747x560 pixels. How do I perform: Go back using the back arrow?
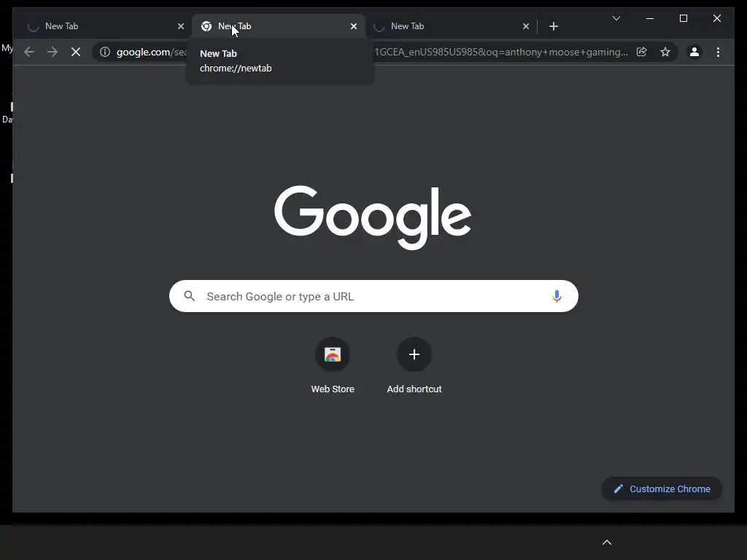(29, 52)
